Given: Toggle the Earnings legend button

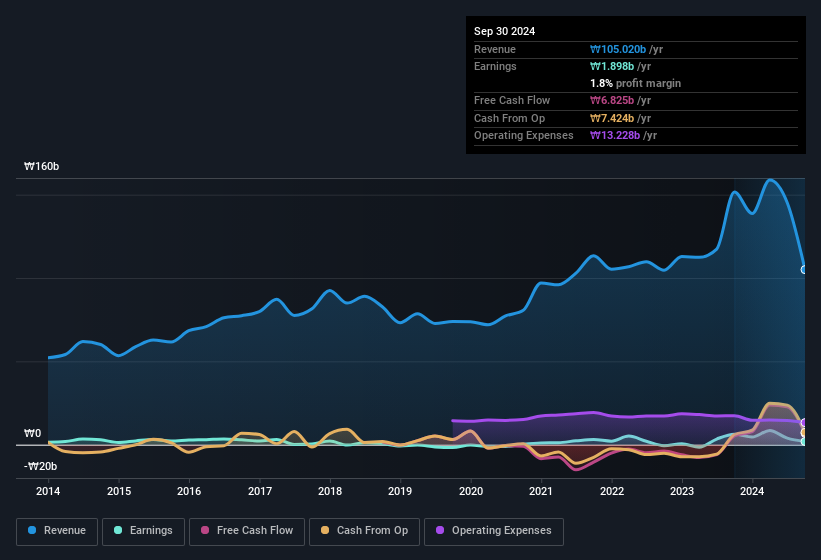Looking at the screenshot, I should (143, 531).
